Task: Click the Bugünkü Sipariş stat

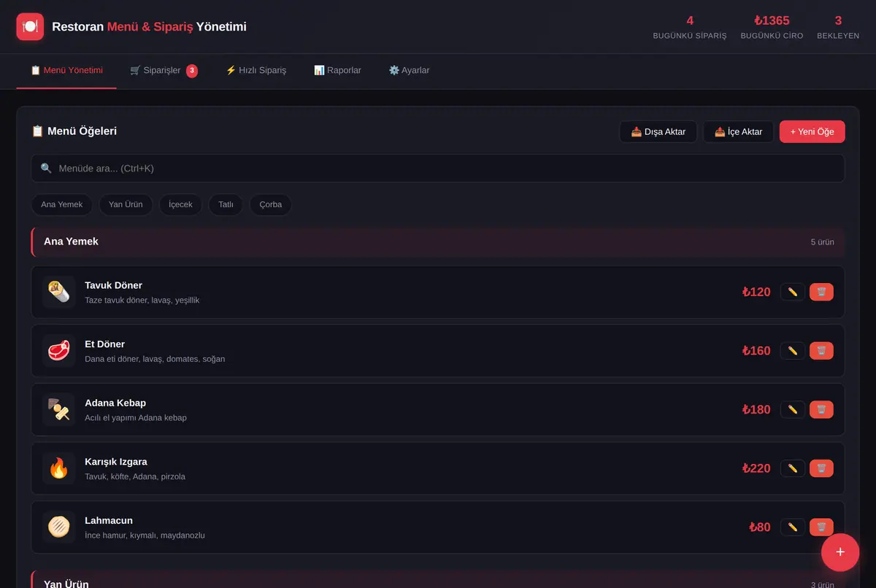Action: click(x=690, y=27)
